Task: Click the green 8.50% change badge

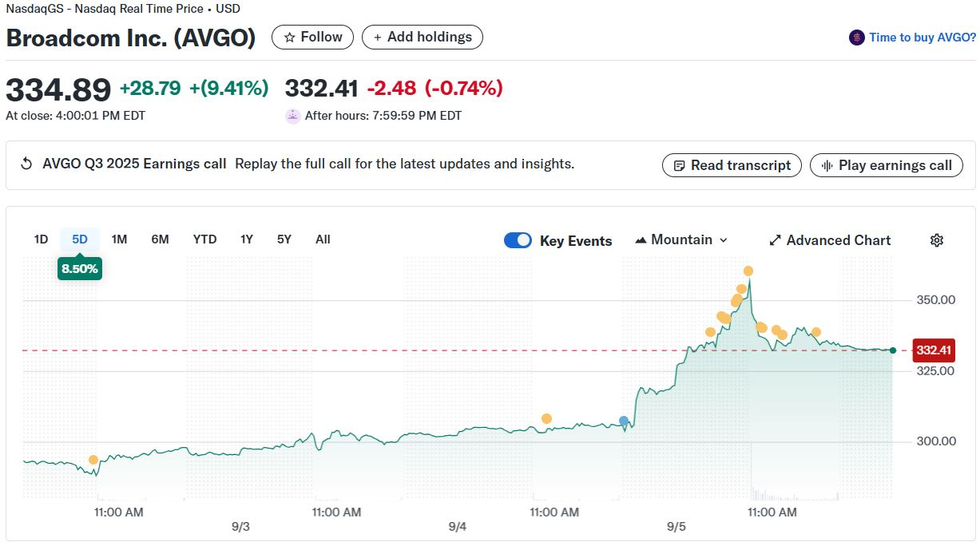Action: [x=80, y=269]
